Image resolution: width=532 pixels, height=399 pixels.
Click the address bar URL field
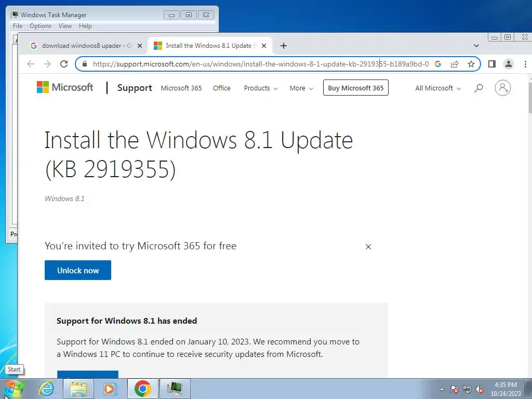261,64
